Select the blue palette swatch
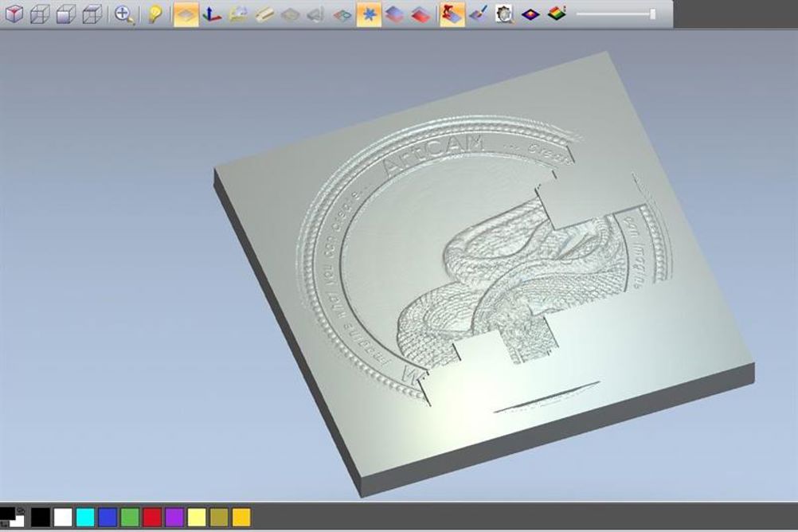This screenshot has width=798, height=532. [x=108, y=517]
